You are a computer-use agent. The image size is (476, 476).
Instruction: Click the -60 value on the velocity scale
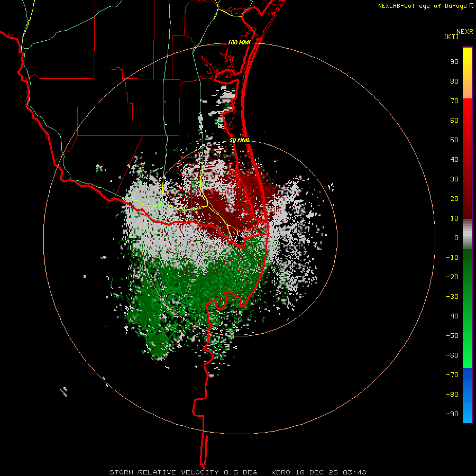click(x=452, y=355)
